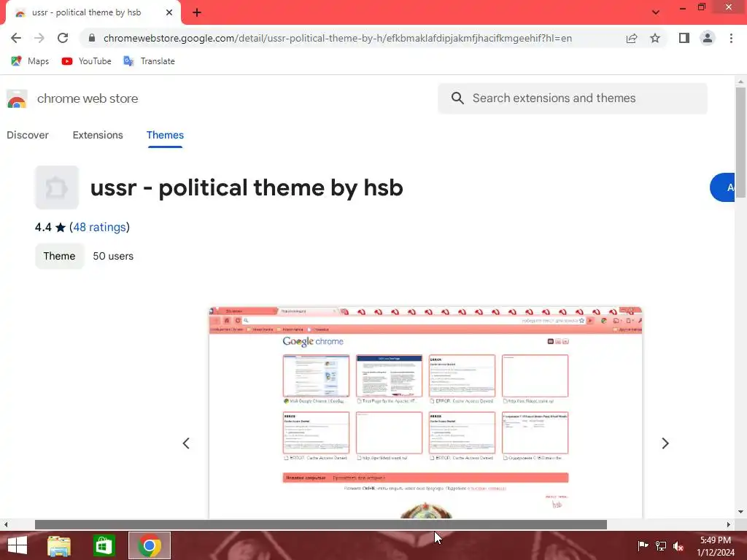This screenshot has width=747, height=560.
Task: Click the '50 users' text
Action: click(113, 256)
